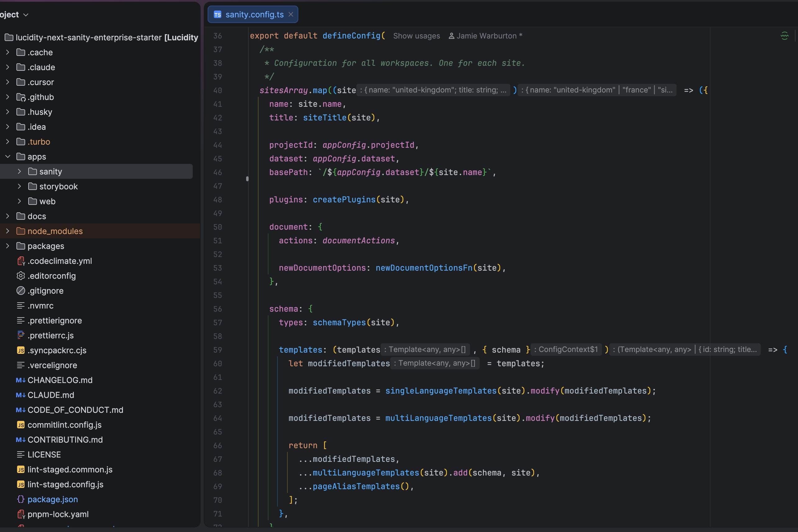This screenshot has height=532, width=798.
Task: Select the web folder
Action: (47, 201)
